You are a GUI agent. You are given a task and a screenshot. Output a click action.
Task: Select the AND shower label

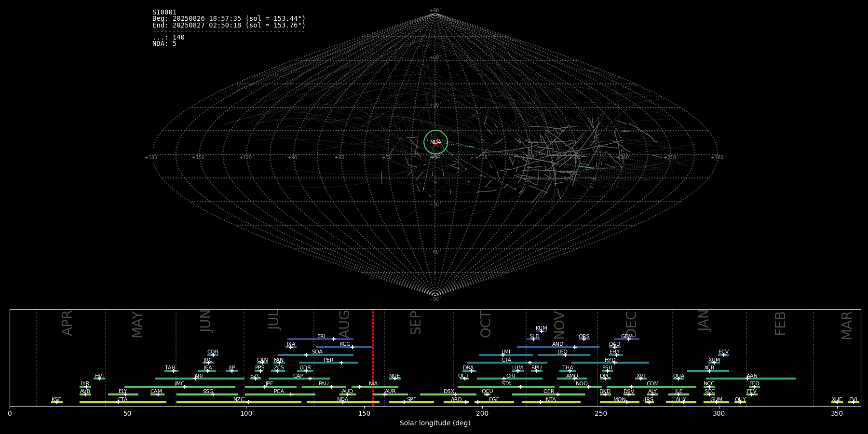pyautogui.click(x=558, y=344)
